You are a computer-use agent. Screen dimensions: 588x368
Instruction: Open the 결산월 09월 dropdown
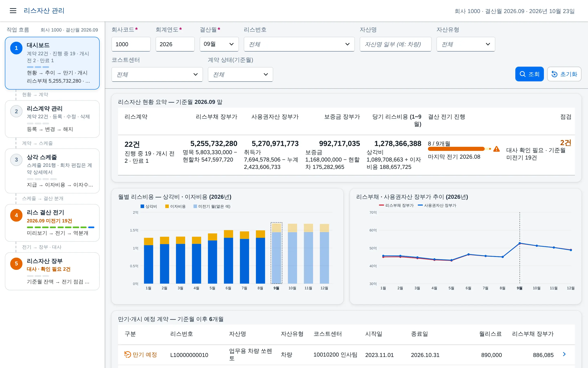219,44
